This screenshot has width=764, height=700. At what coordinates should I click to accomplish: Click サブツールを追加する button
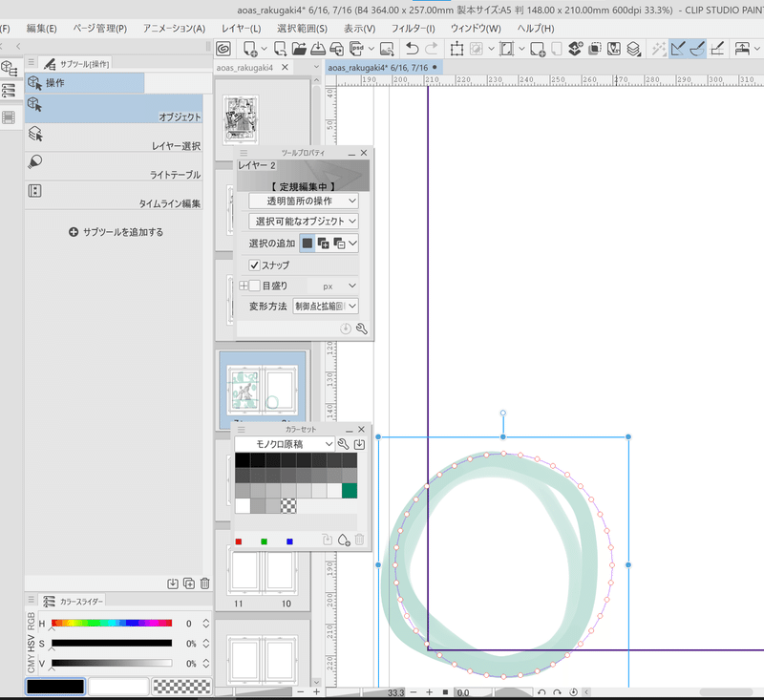[116, 232]
